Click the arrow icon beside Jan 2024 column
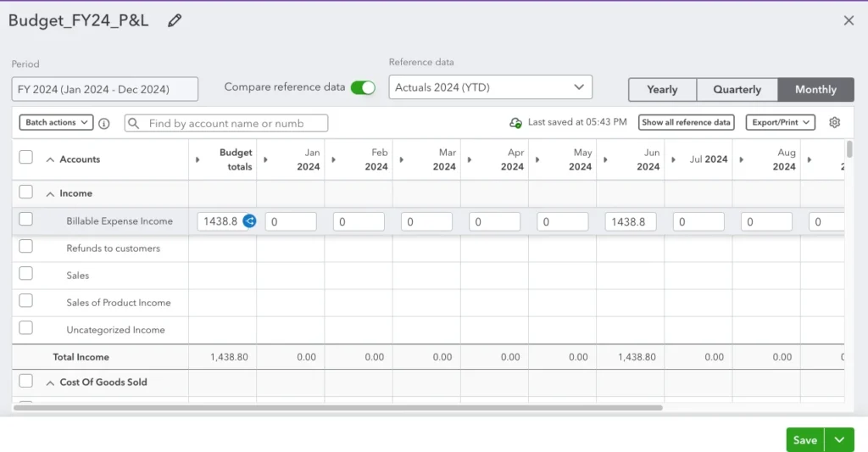 (x=265, y=159)
